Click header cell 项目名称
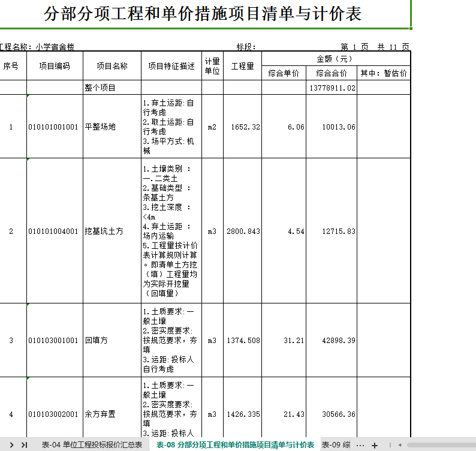The image size is (476, 451). (112, 66)
